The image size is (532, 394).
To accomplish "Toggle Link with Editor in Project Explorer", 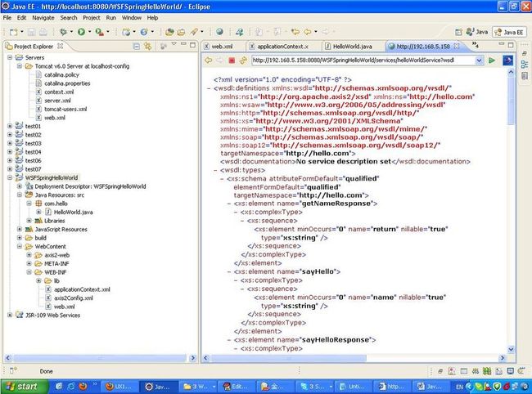I will pyautogui.click(x=148, y=47).
